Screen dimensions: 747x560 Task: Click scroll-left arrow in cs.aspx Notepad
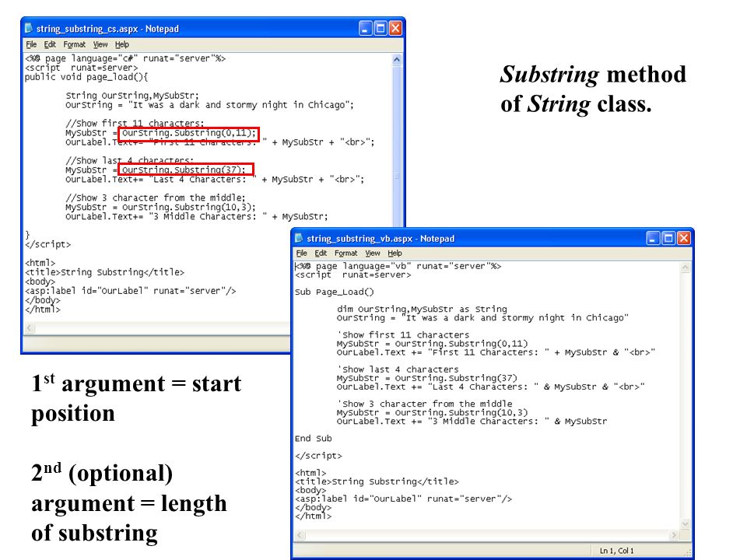29,327
